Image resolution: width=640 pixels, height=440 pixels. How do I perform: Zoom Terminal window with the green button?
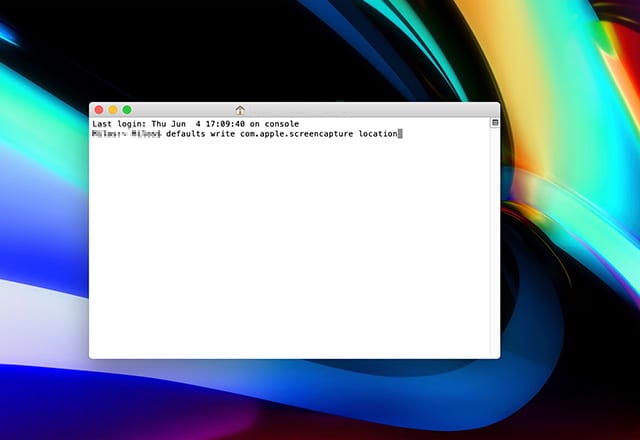(127, 110)
